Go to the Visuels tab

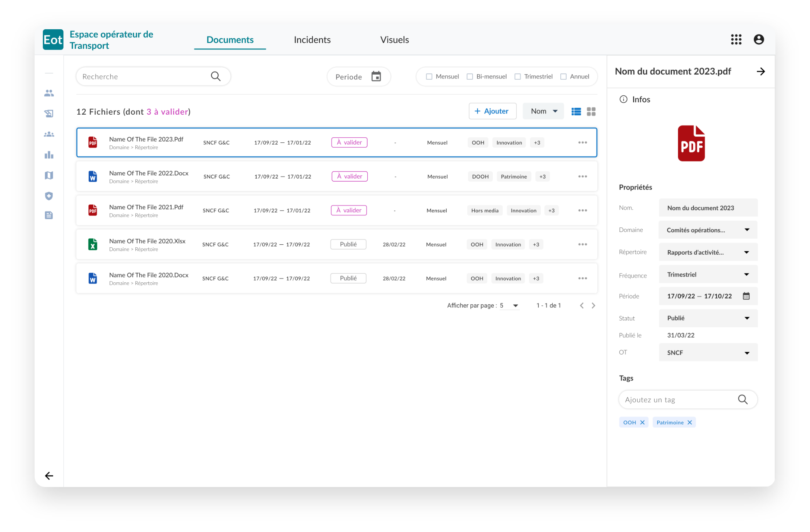pos(394,40)
